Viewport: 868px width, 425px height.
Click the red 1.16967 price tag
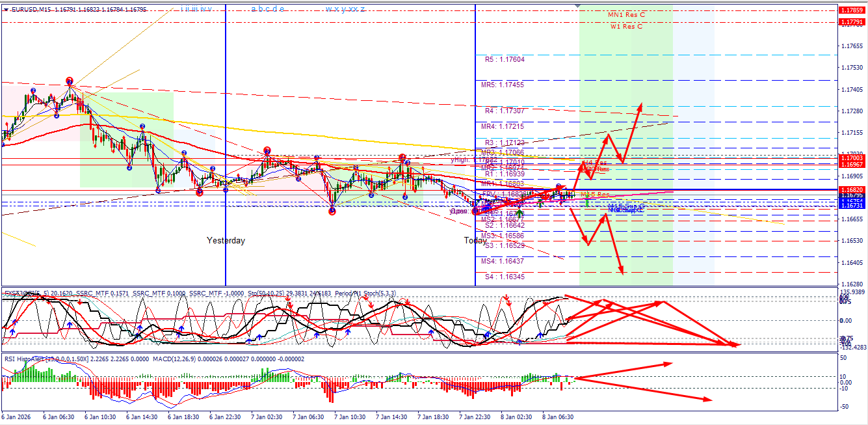(x=852, y=165)
